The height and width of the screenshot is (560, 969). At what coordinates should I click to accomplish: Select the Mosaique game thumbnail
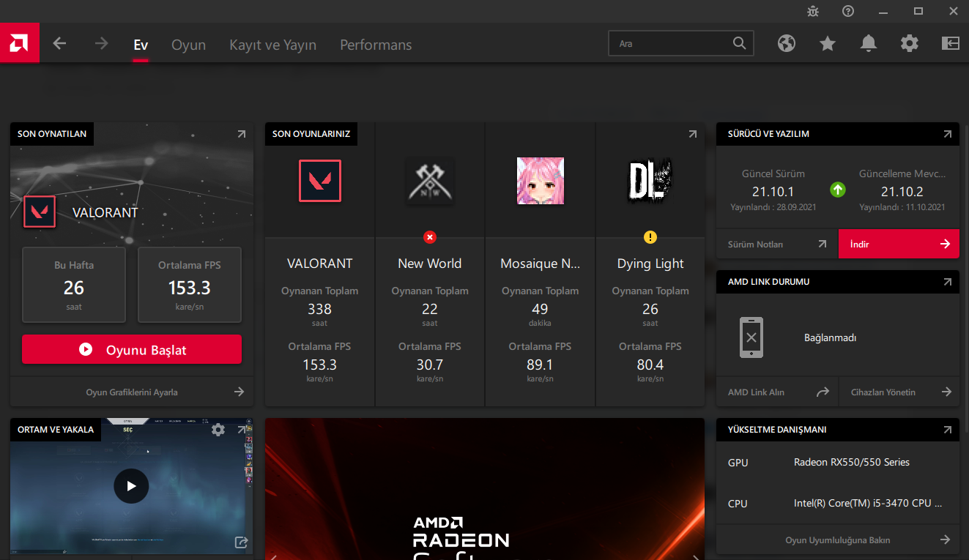(x=541, y=181)
